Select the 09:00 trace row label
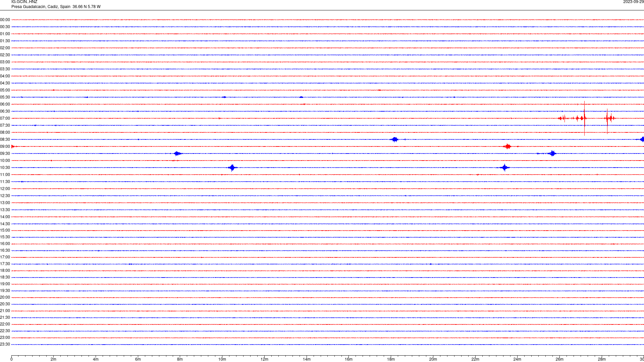Viewport: 644px width, 362px height. click(5, 146)
